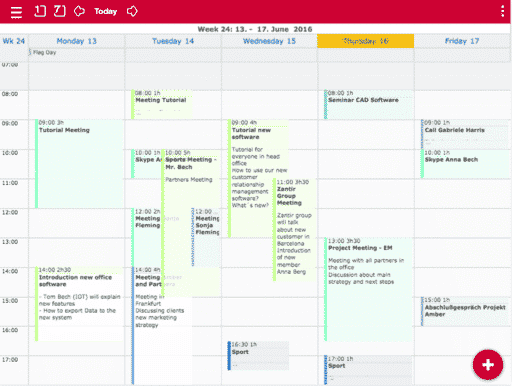The width and height of the screenshot is (512, 386).
Task: Jump to Today
Action: [106, 11]
